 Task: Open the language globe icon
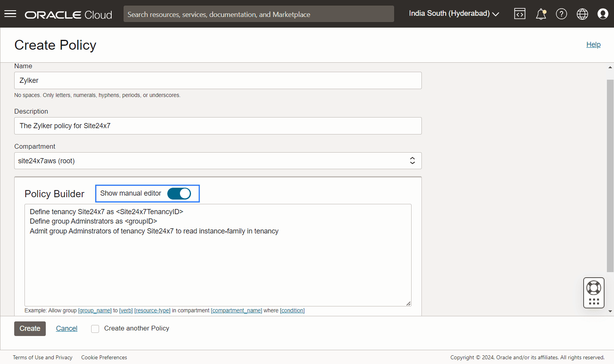(x=582, y=14)
